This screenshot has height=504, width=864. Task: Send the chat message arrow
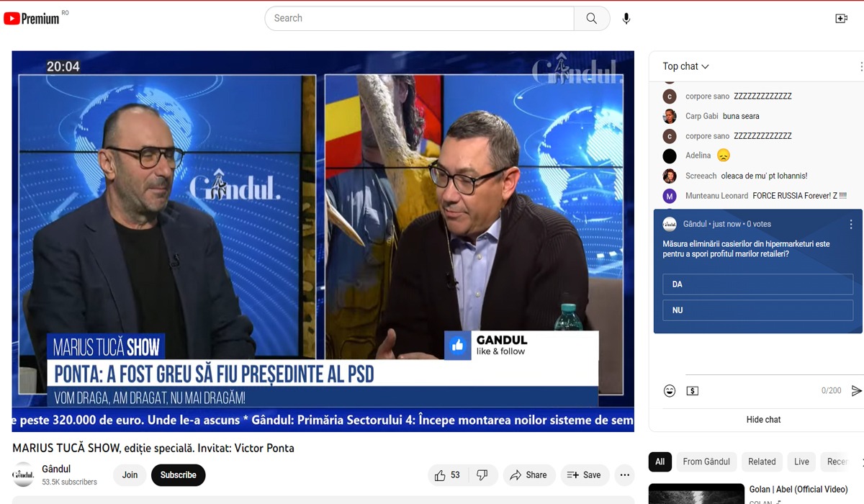(x=856, y=391)
